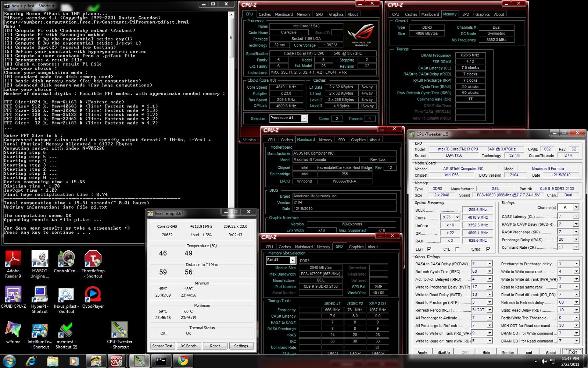Click the system clock in the tray
The width and height of the screenshot is (588, 368).
570,361
